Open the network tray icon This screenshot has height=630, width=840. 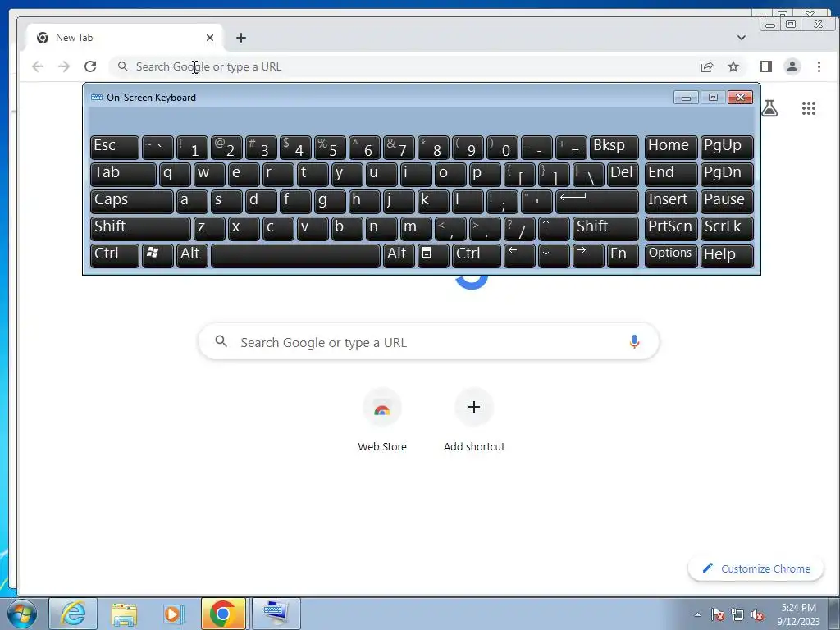click(x=737, y=614)
